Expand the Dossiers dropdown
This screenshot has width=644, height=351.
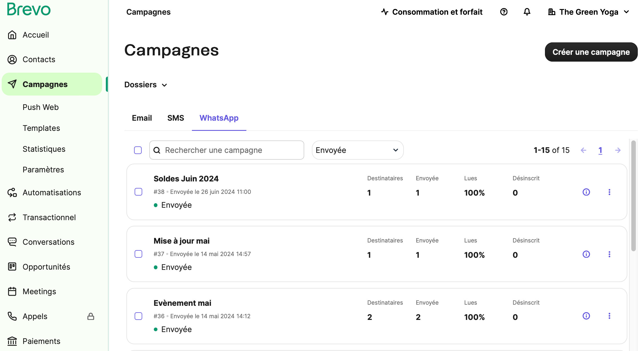click(x=146, y=85)
